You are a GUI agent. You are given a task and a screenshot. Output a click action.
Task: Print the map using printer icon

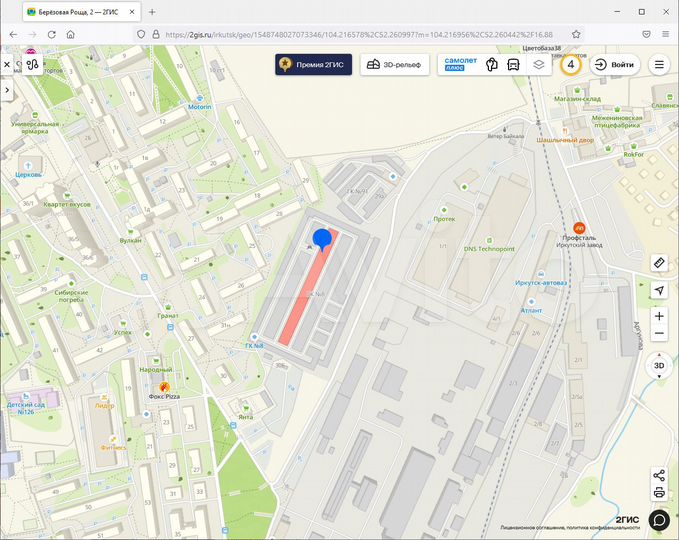point(659,492)
